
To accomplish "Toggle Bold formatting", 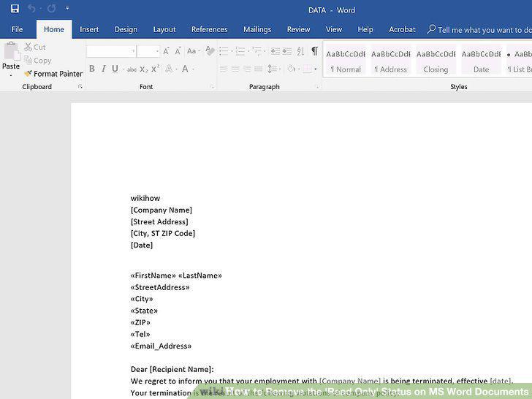I will tap(92, 69).
